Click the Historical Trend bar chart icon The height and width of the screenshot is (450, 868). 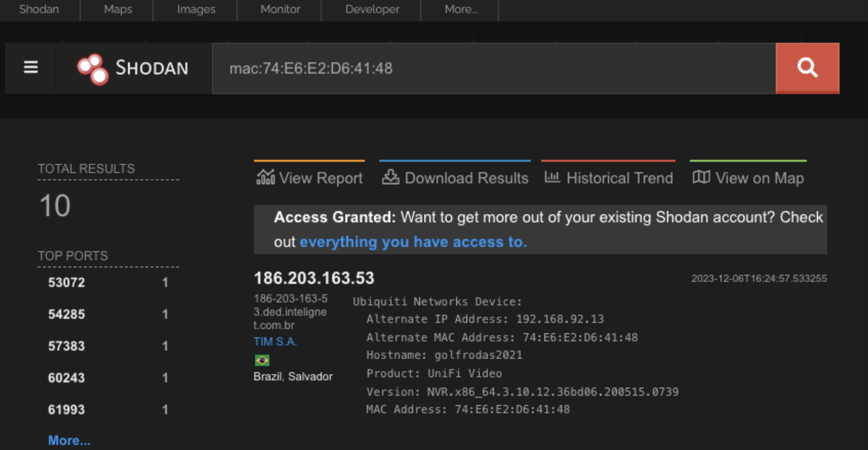pyautogui.click(x=552, y=176)
